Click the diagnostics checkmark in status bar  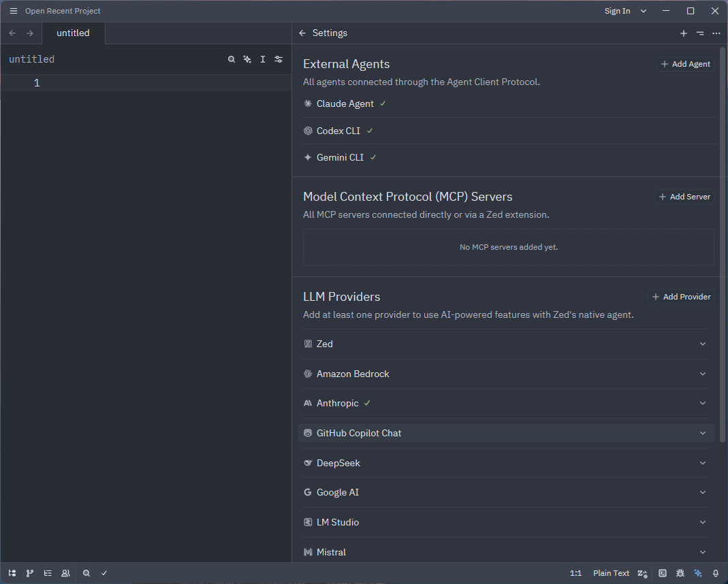[104, 573]
